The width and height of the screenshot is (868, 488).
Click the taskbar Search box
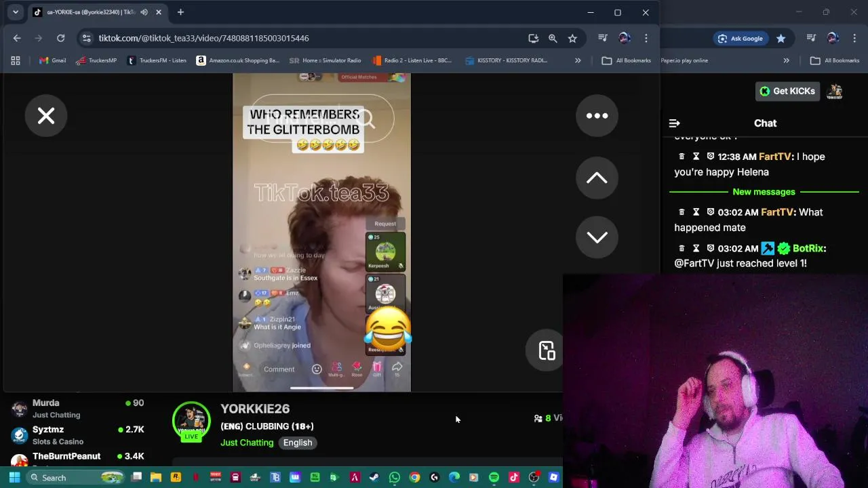(x=76, y=478)
